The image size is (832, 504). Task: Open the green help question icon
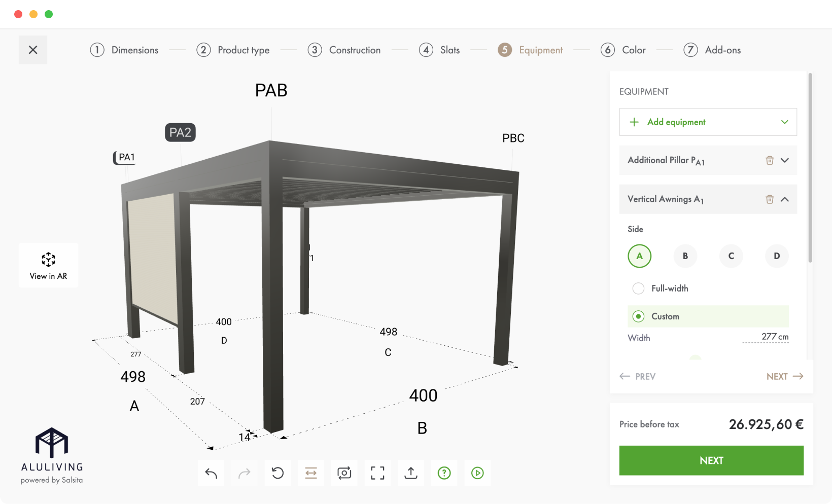point(444,473)
